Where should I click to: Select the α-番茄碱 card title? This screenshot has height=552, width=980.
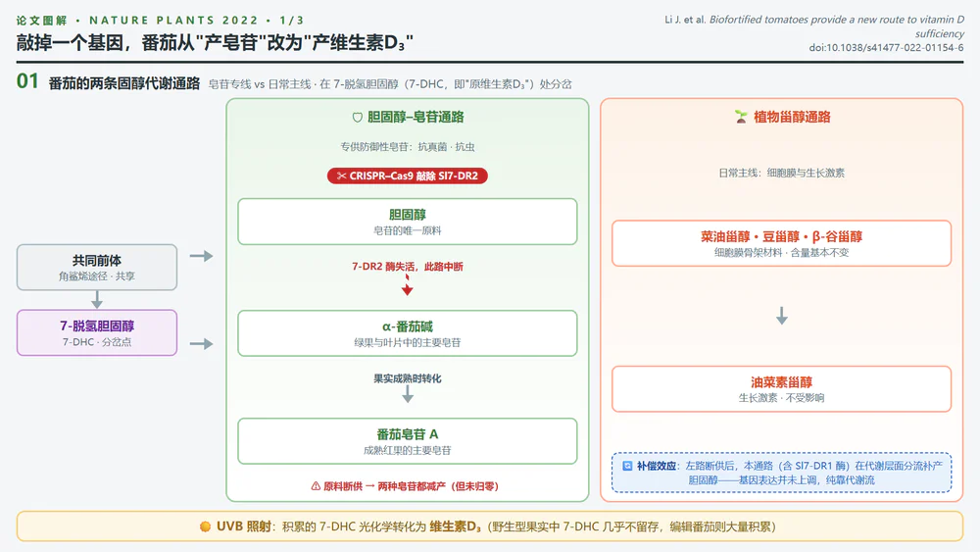408,326
